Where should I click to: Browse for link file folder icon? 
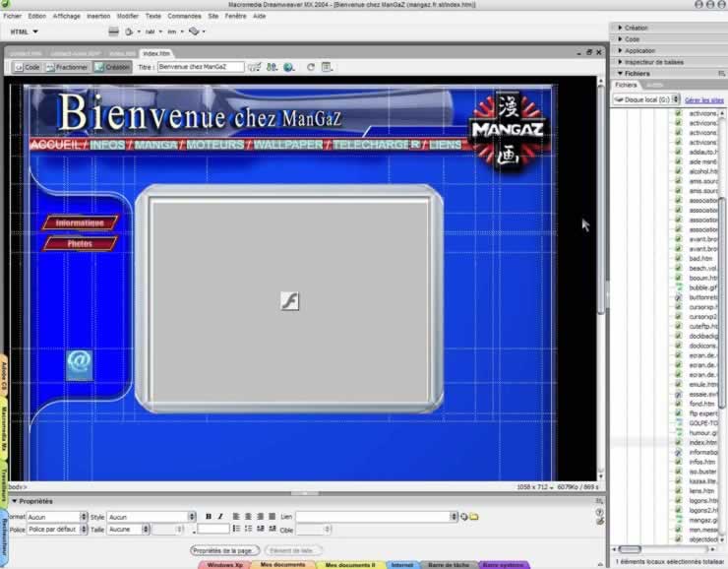coord(473,517)
